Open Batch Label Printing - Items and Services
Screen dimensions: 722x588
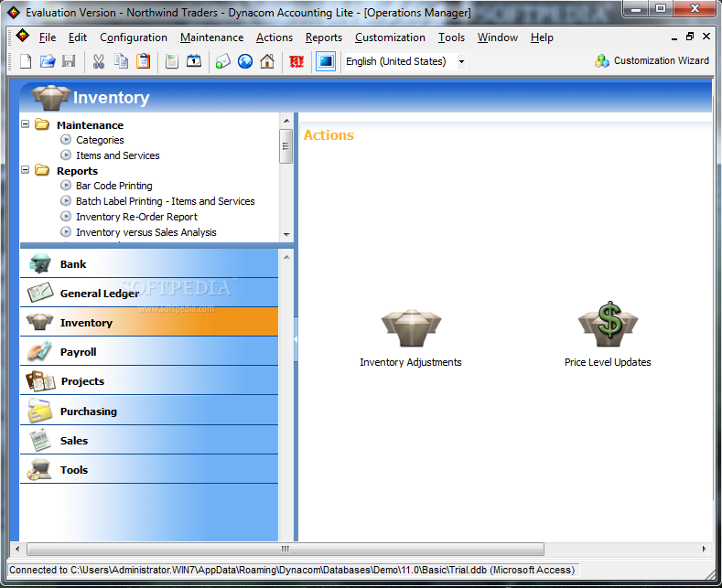coord(166,201)
